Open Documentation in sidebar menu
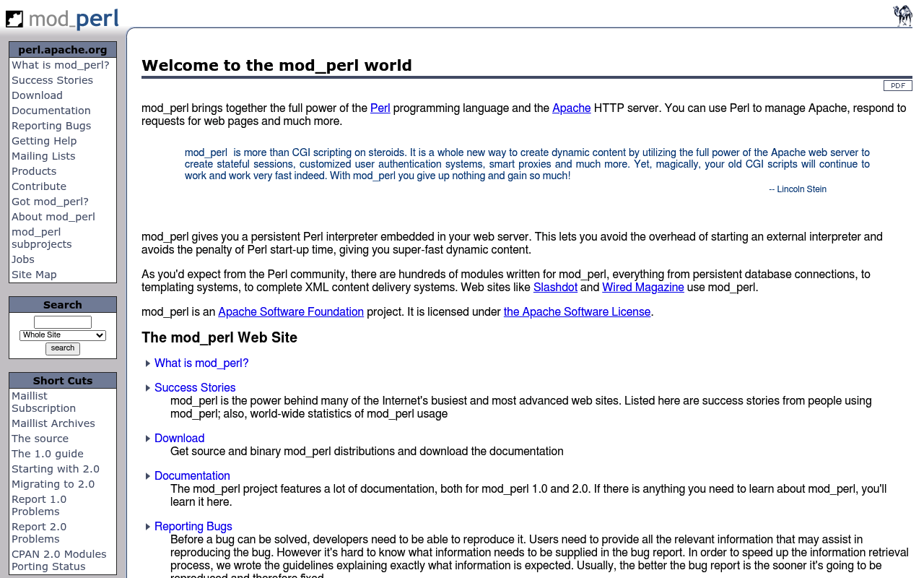Viewport: 924px width, 578px height. (51, 111)
